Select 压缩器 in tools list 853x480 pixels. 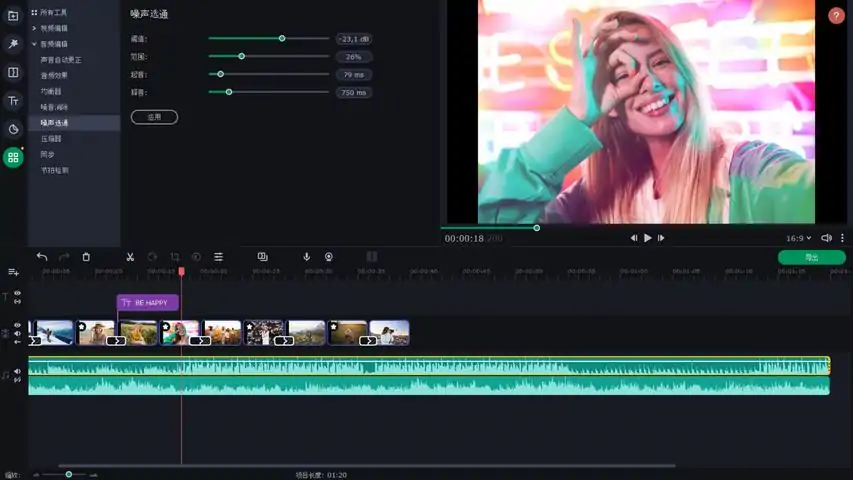[51, 138]
